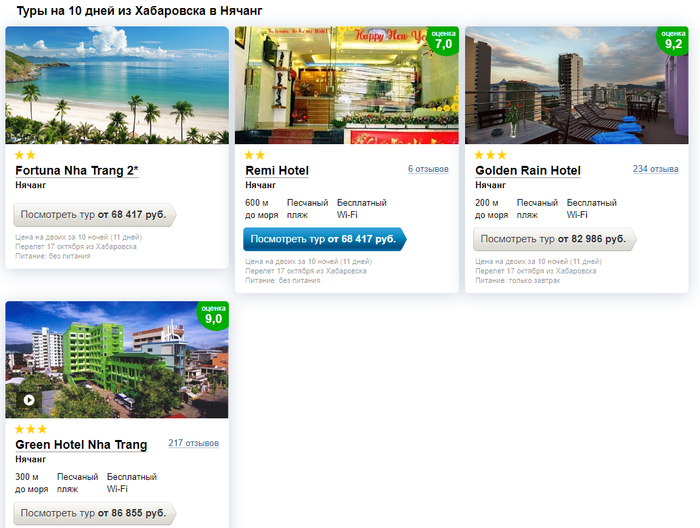Screen dimensions: 700x528
Task: Open the Fortuna beach photo thumbnail
Action: pos(117,85)
